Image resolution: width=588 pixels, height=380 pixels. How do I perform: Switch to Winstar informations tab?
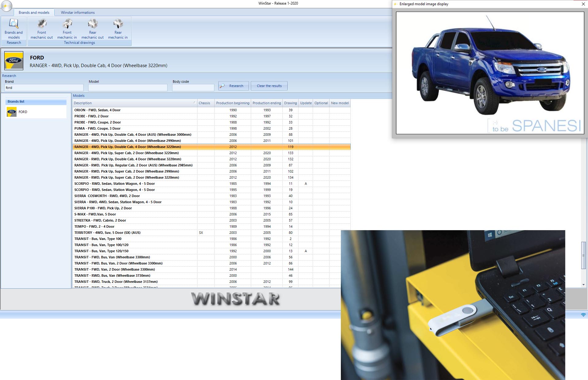[78, 13]
